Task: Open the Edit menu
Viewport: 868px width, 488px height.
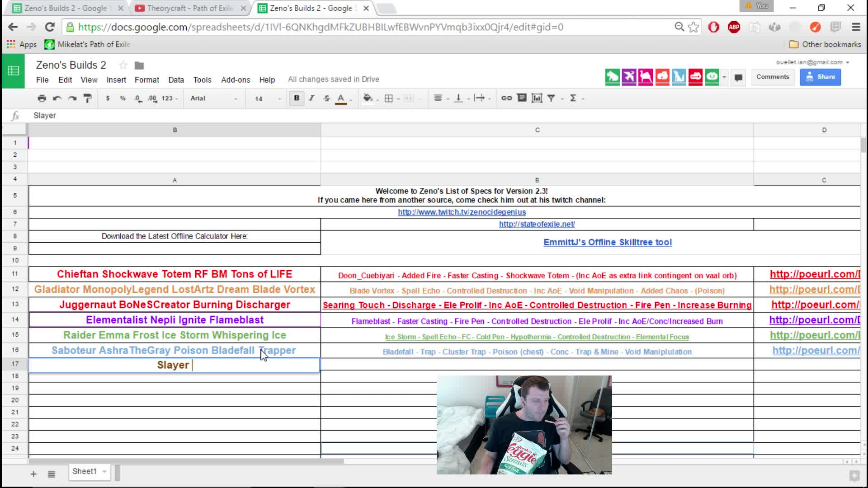Action: [x=65, y=80]
